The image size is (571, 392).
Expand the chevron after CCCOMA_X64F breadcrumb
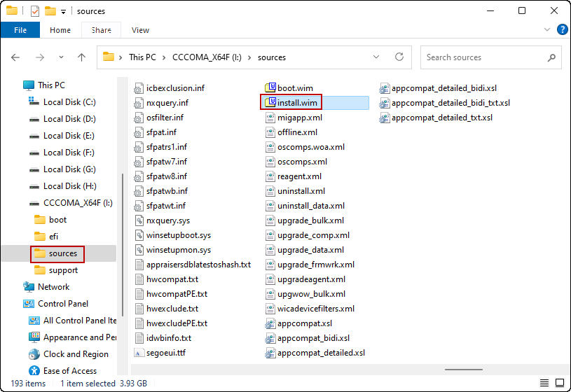pyautogui.click(x=249, y=57)
